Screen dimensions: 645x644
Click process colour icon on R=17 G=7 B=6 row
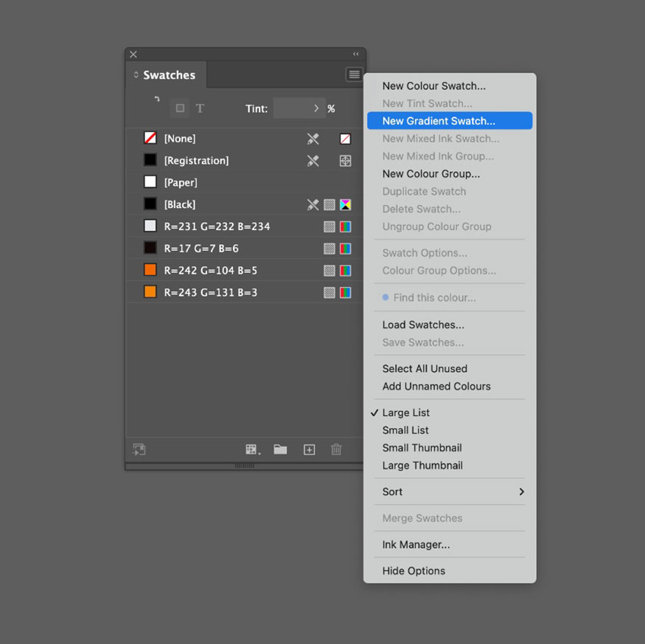tap(329, 249)
